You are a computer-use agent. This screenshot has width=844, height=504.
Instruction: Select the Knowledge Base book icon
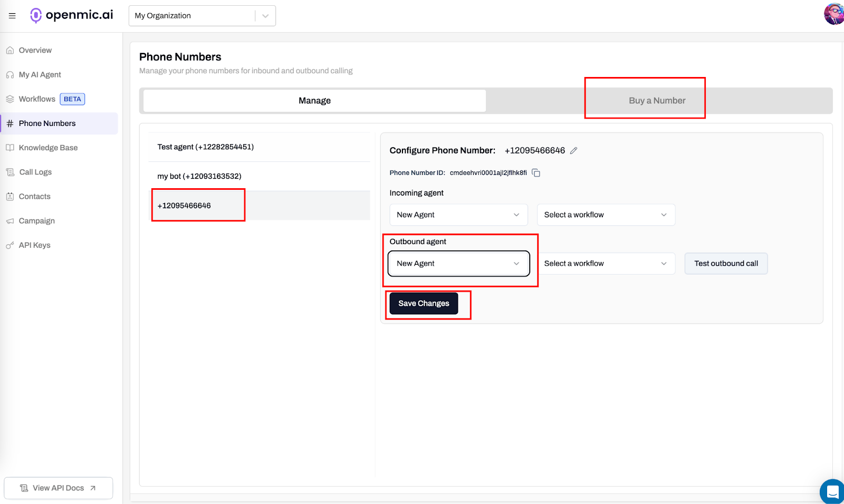point(10,147)
